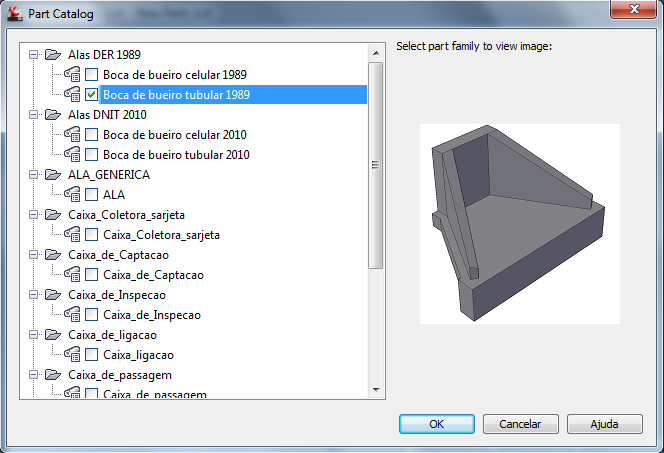
Task: Select the Caixa_de_passagem chapter label
Action: point(120,376)
